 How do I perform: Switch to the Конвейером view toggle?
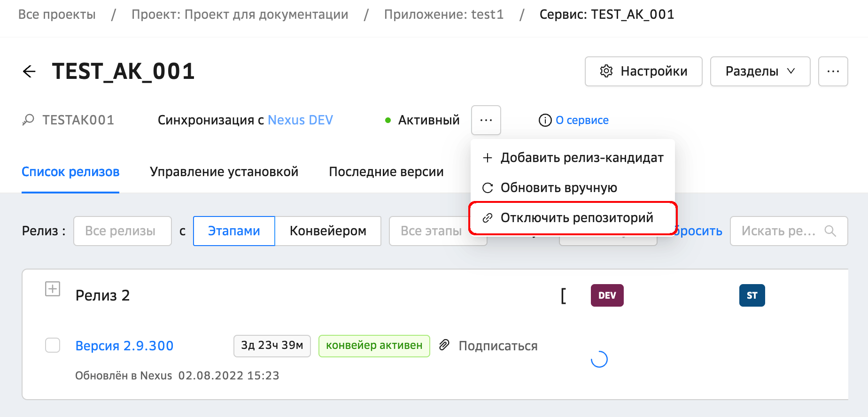pos(328,231)
